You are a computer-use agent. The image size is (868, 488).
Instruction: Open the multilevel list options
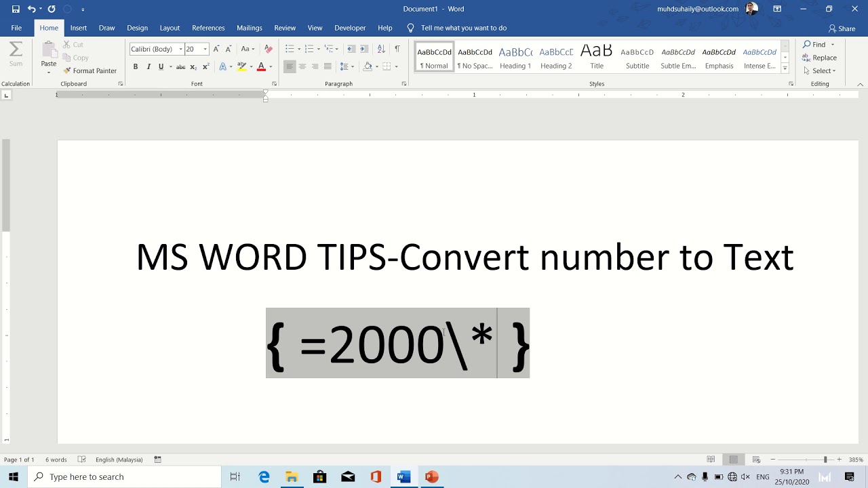coord(330,49)
